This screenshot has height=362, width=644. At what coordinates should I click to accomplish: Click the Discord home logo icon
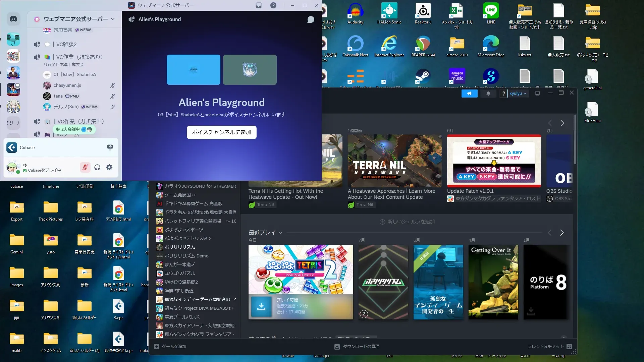pyautogui.click(x=13, y=19)
